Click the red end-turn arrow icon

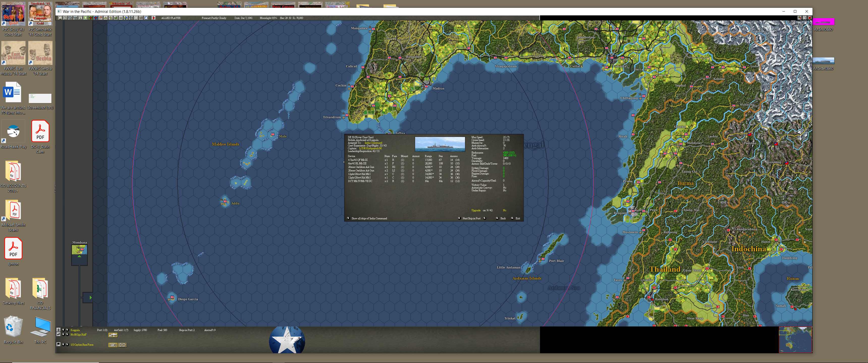pos(154,18)
